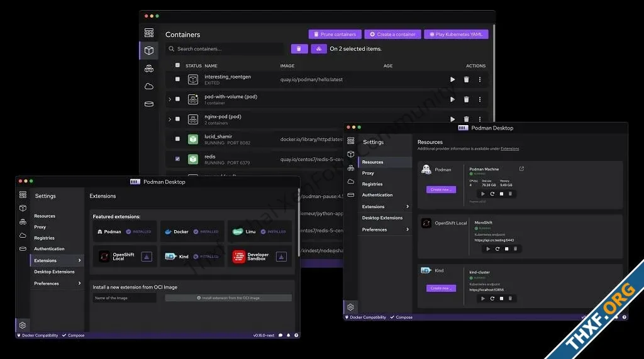Select the Podman featured extension card
Screen dimensions: 644x359
click(x=125, y=231)
